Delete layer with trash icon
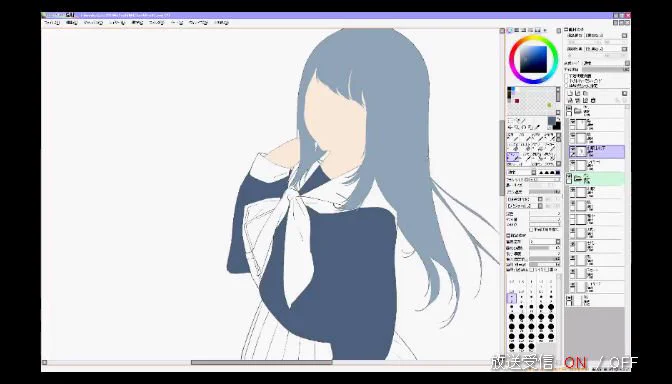Viewport: 672px width, 384px height. [593, 100]
